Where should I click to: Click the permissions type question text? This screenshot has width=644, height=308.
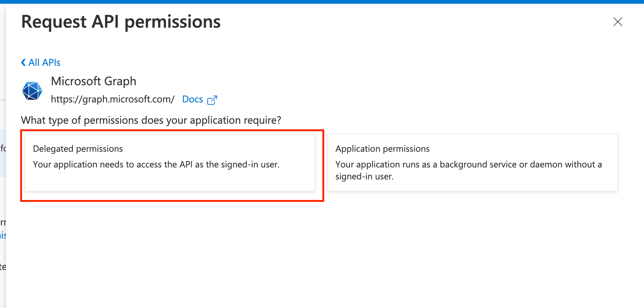(151, 120)
